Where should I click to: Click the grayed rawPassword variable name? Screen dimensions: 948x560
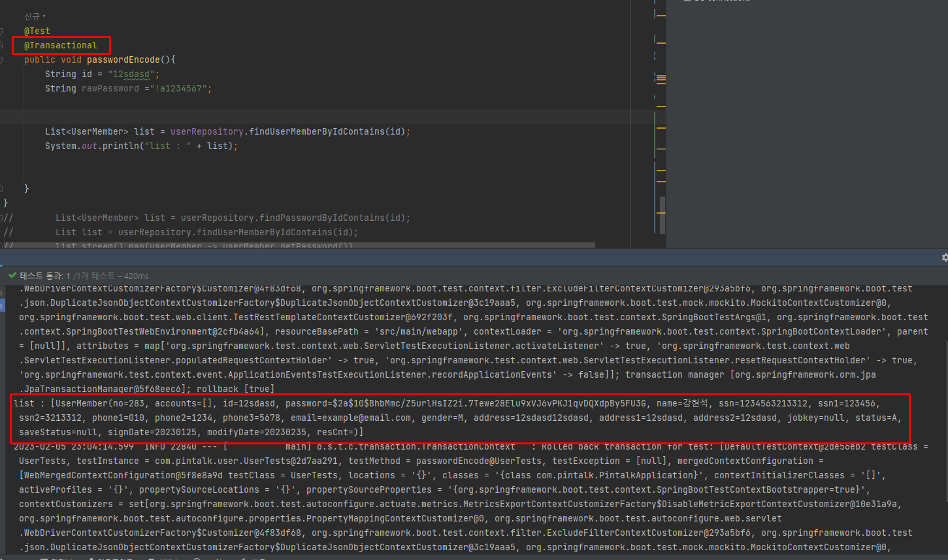tap(110, 88)
